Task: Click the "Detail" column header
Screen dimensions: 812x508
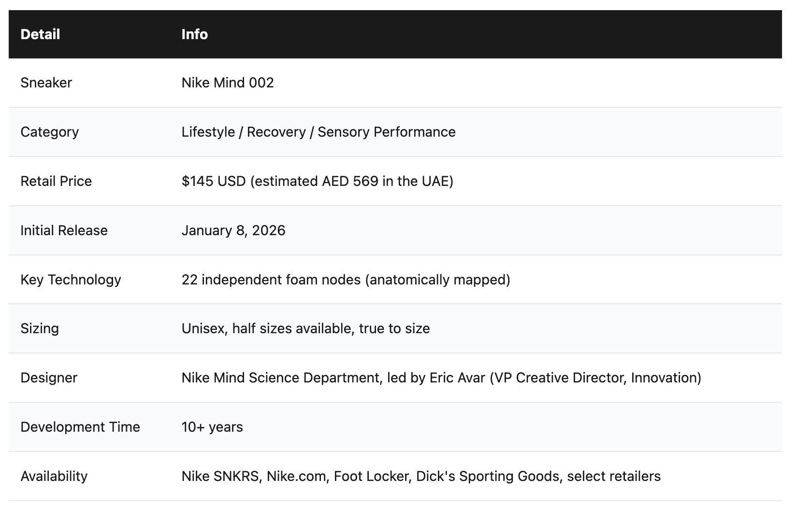Action: point(40,34)
